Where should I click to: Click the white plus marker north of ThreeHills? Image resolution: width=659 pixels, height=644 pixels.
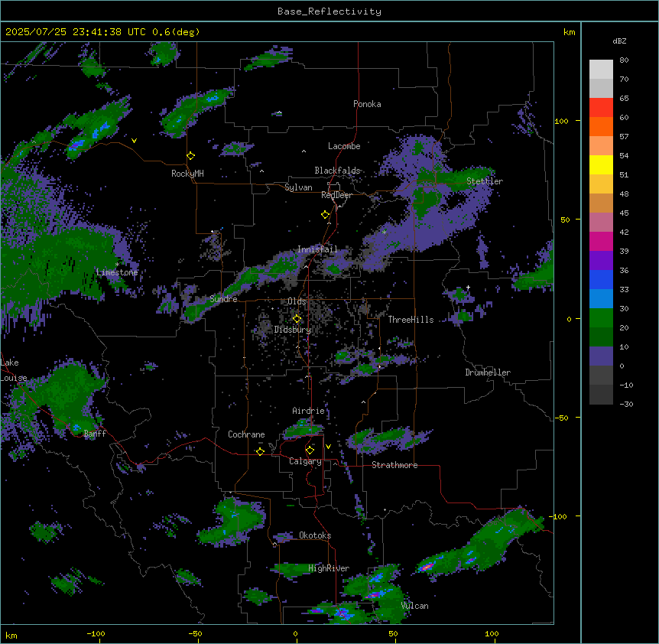pyautogui.click(x=468, y=287)
